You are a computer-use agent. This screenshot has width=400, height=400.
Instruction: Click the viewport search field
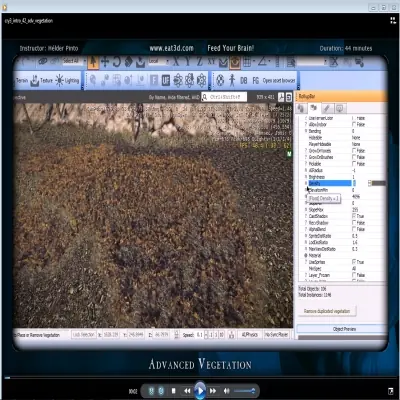tap(224, 97)
